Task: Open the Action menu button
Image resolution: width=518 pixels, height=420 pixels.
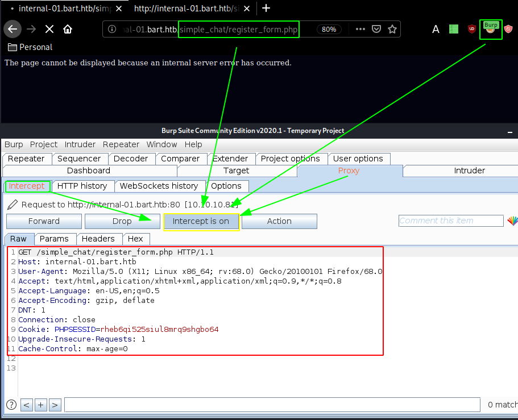Action: coord(280,221)
